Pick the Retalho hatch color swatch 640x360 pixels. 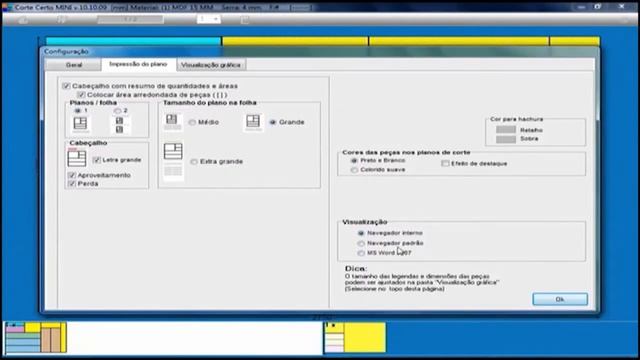coord(506,130)
